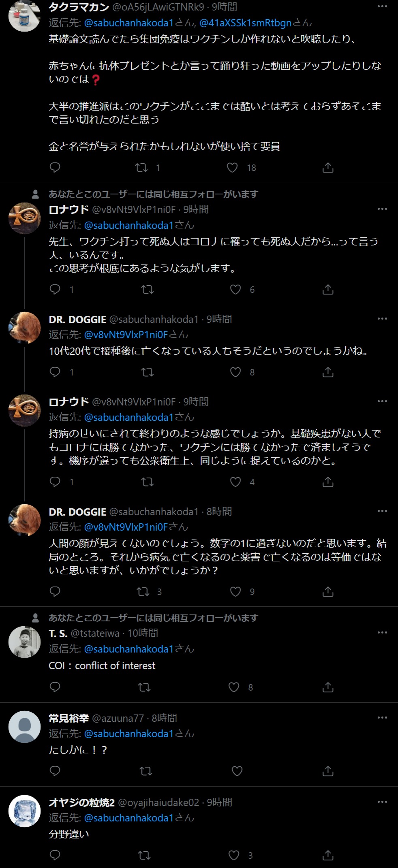Like the T. S. conflict of interest tweet
Image resolution: width=398 pixels, height=868 pixels.
pyautogui.click(x=234, y=687)
